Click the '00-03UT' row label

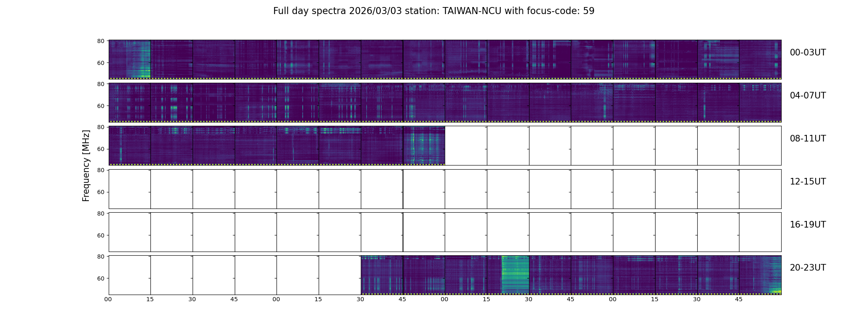coord(808,53)
